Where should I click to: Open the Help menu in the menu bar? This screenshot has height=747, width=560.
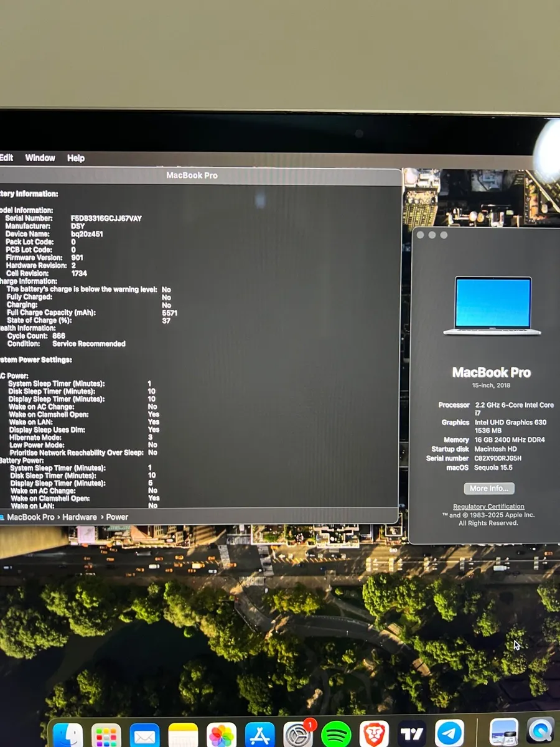(x=76, y=158)
